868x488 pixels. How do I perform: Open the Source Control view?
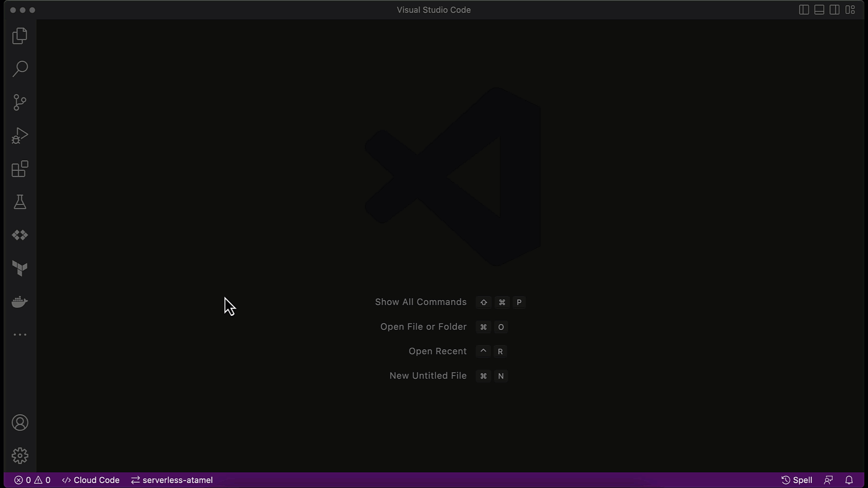pos(20,102)
